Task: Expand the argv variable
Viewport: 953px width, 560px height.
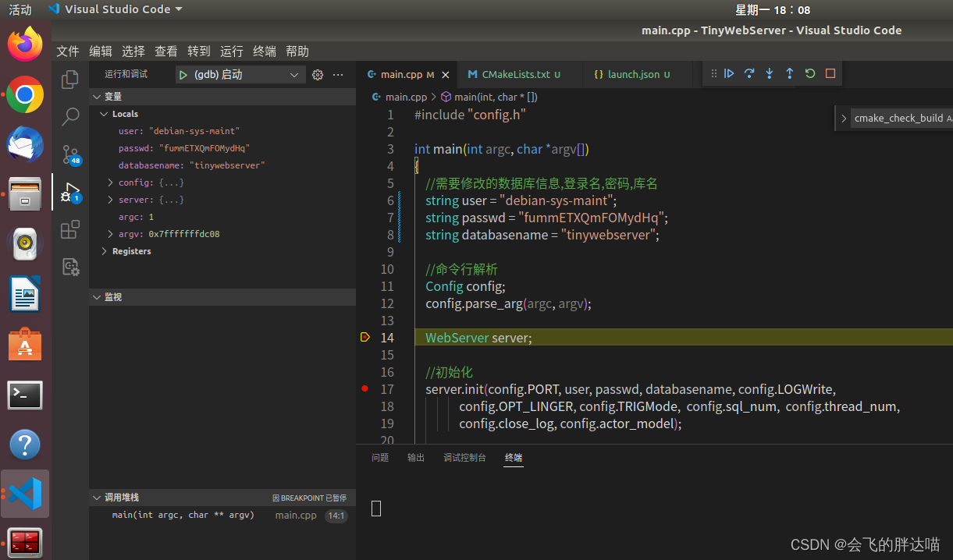Action: (110, 234)
